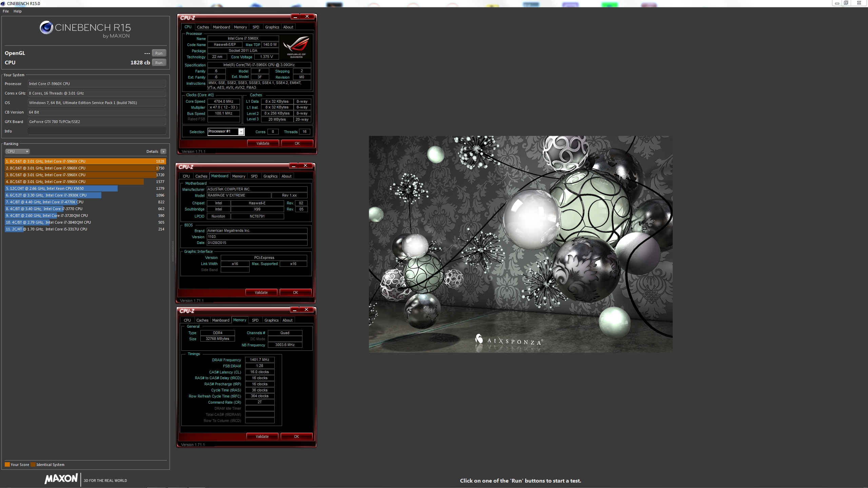Click Validate in the top CPU-Z window

pos(263,143)
